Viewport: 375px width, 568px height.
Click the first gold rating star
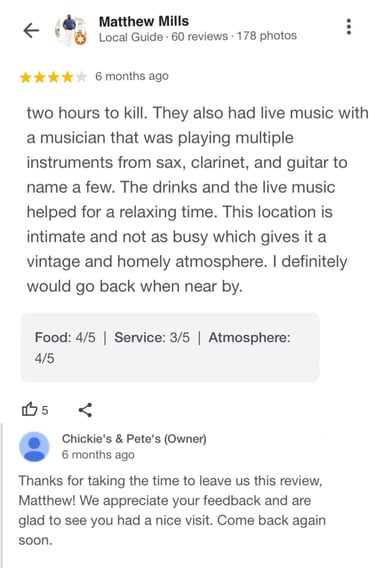point(26,77)
